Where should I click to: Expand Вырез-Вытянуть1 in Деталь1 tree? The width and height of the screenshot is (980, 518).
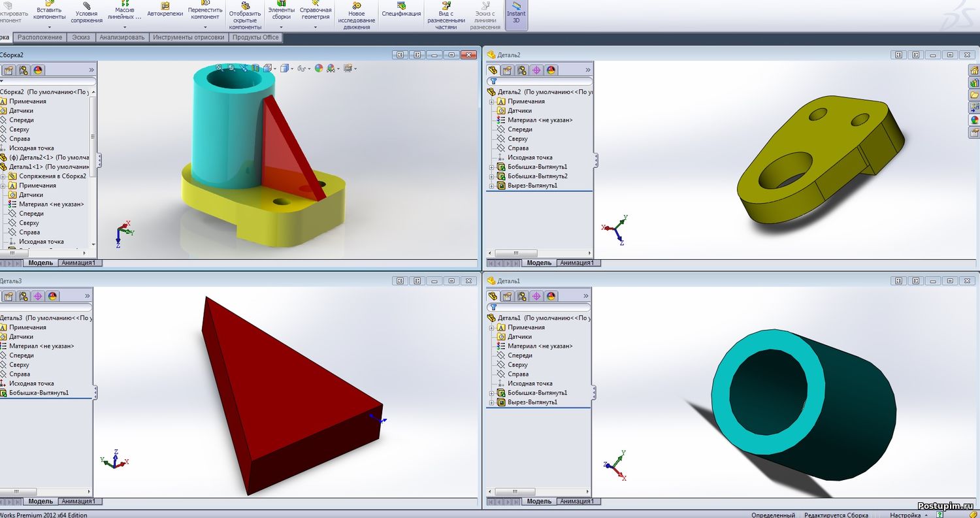click(491, 402)
